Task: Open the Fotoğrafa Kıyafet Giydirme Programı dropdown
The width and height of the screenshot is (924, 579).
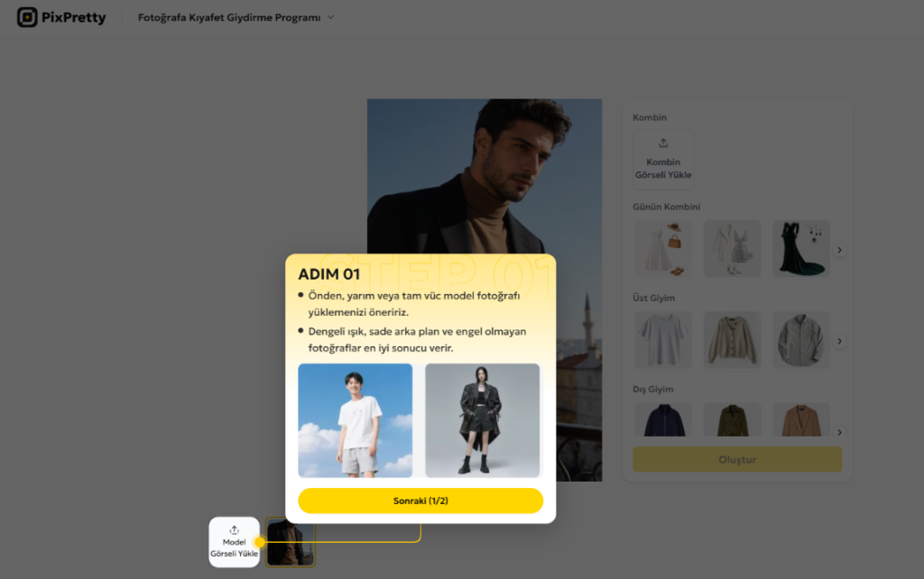Action: coord(236,17)
